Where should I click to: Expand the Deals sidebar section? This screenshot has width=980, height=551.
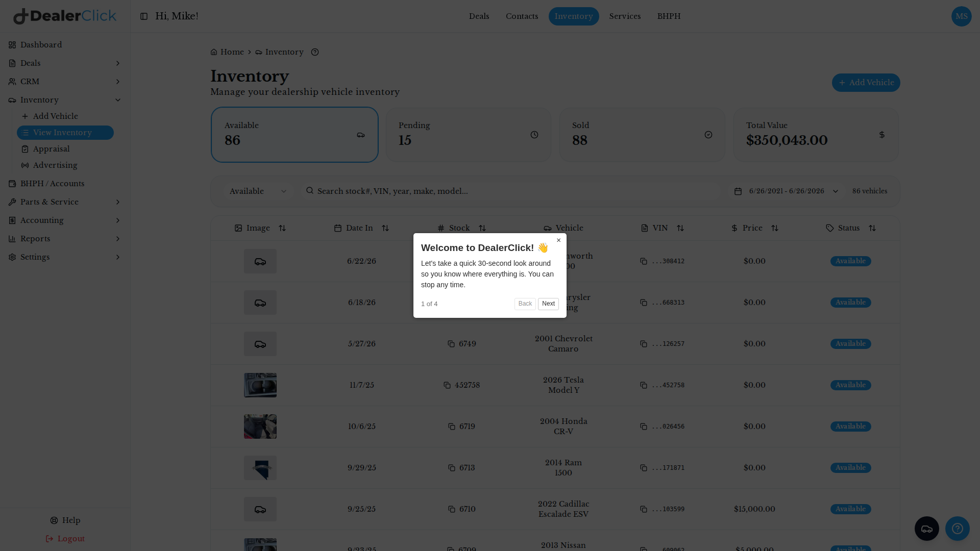coord(65,63)
